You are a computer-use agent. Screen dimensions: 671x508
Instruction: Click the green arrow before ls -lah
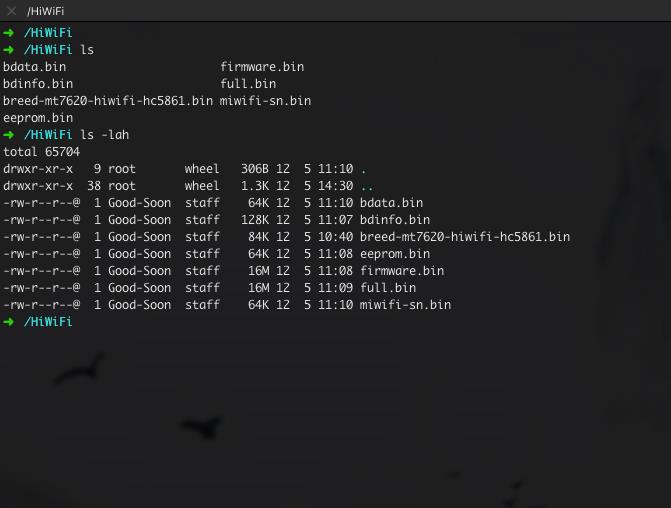click(x=8, y=135)
